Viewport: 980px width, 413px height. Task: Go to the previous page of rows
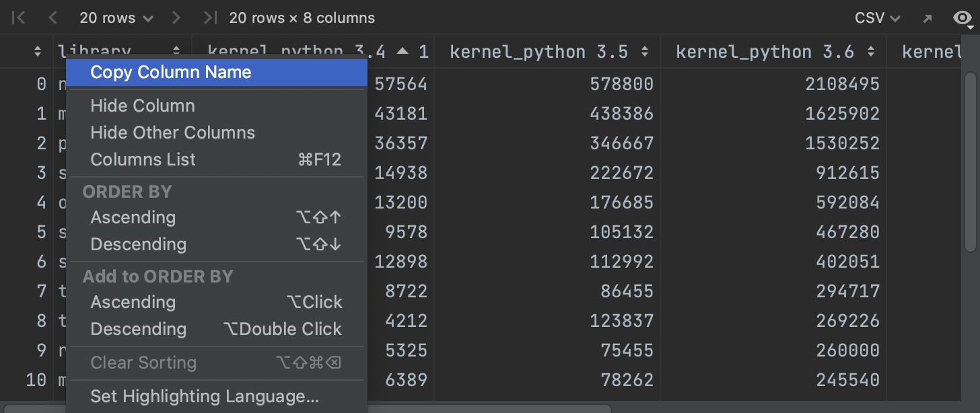(53, 18)
